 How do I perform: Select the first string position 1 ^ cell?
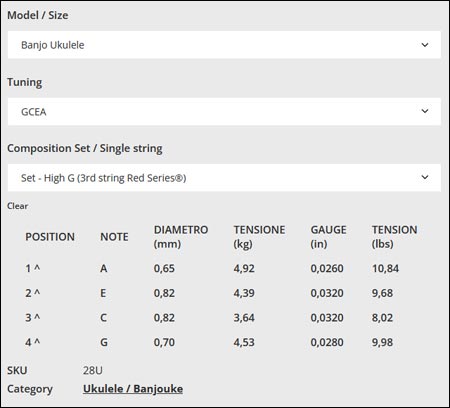click(x=33, y=268)
